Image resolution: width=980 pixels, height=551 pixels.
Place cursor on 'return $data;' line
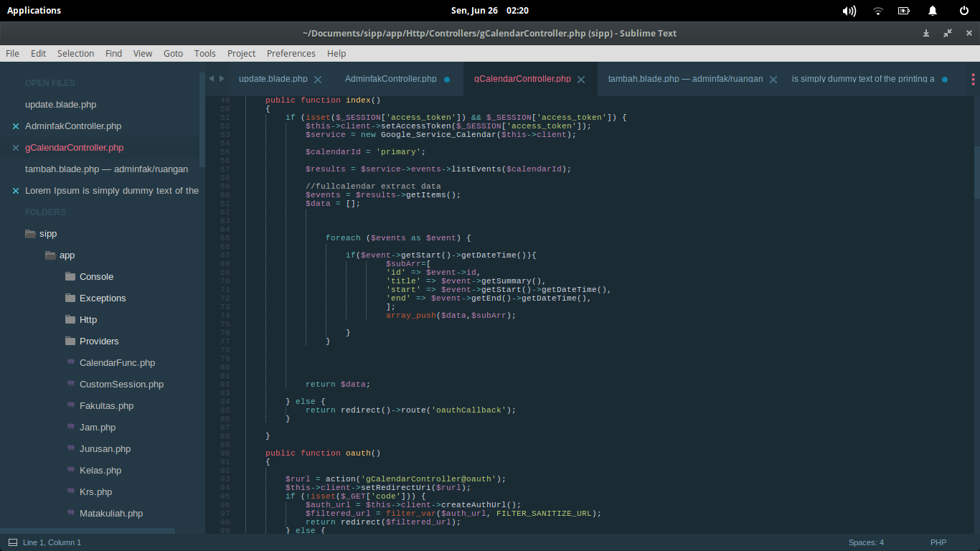click(x=337, y=385)
